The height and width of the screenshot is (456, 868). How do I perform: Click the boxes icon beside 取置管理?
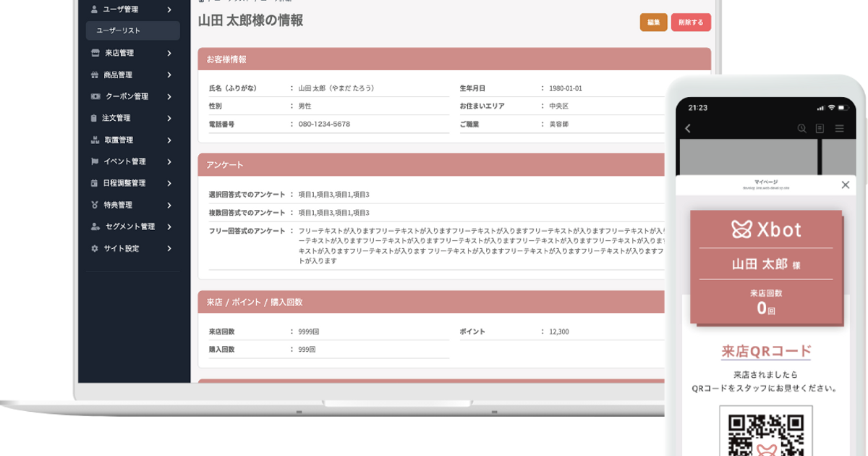[94, 140]
